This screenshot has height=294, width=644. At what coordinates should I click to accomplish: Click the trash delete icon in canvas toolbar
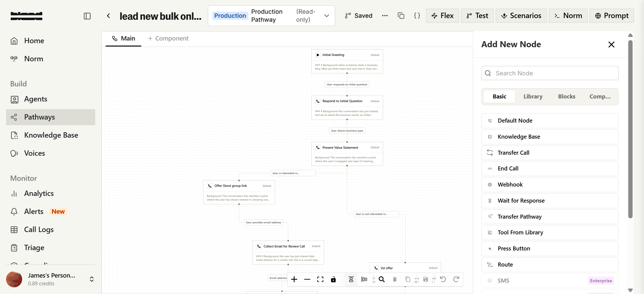tap(395, 279)
